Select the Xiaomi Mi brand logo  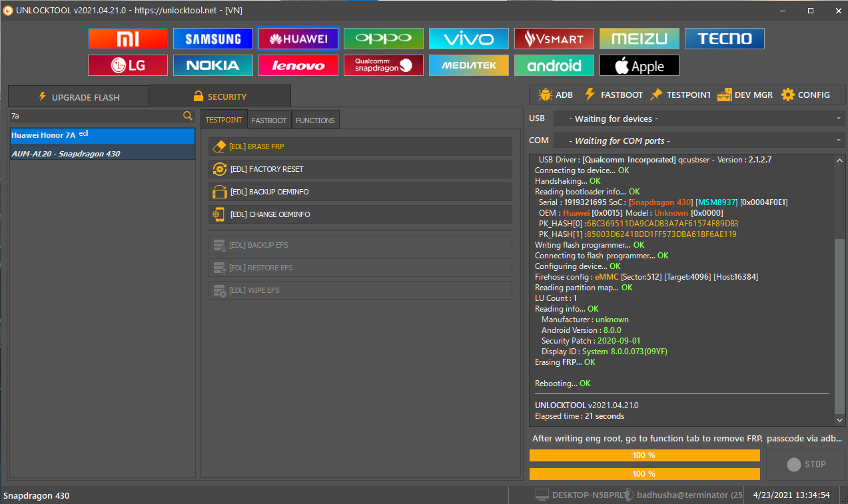point(128,39)
